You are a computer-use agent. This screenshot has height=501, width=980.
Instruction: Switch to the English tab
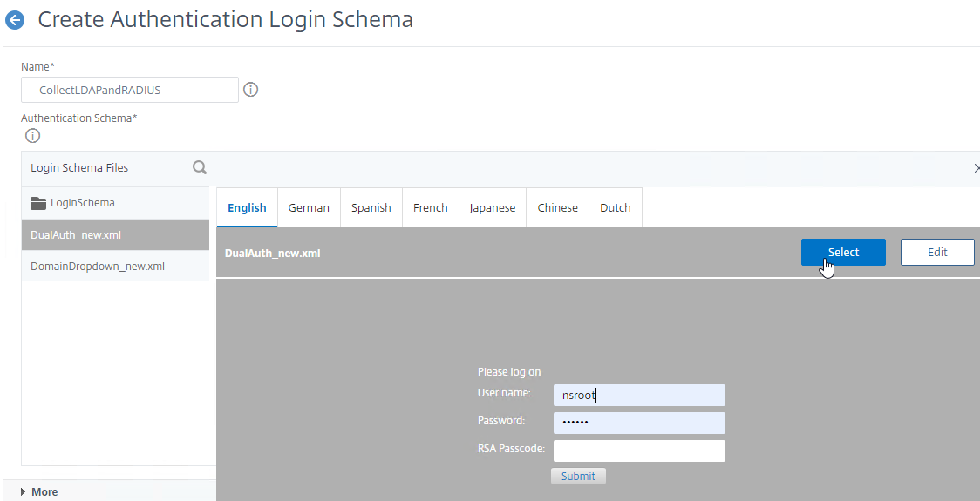[247, 208]
